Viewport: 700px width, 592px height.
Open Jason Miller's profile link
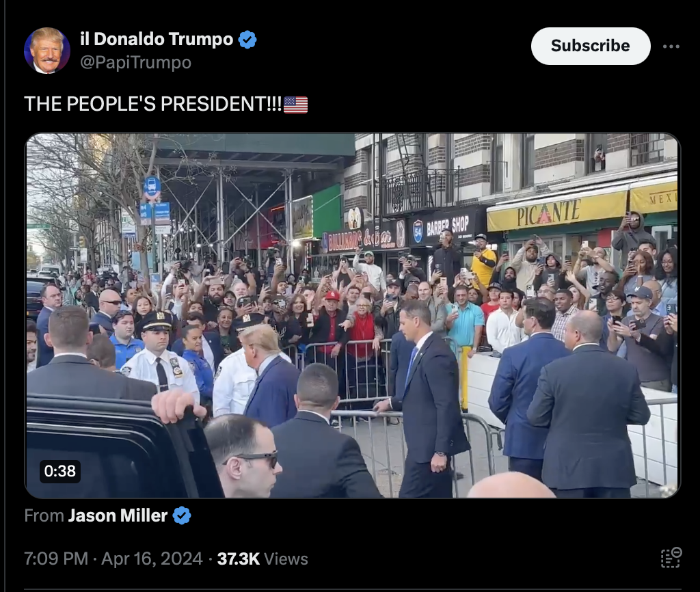(118, 515)
